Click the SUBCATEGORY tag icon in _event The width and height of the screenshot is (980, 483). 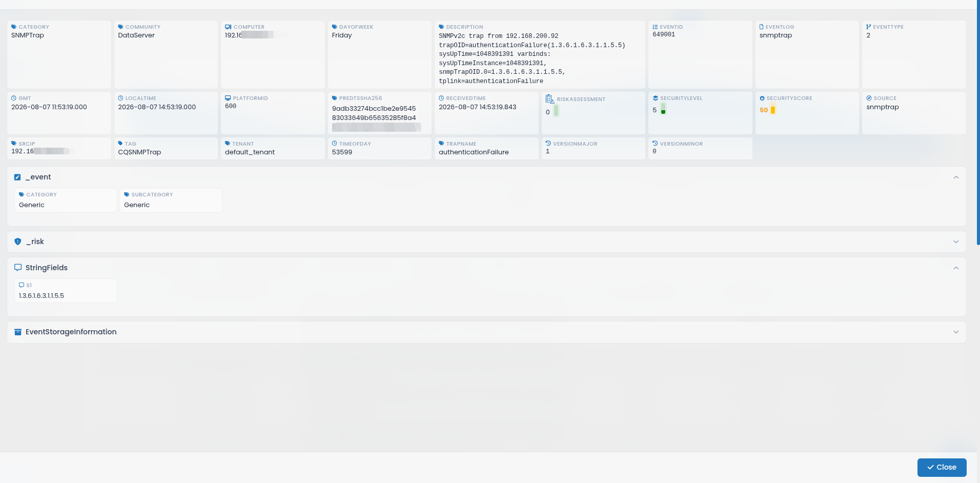coord(127,195)
